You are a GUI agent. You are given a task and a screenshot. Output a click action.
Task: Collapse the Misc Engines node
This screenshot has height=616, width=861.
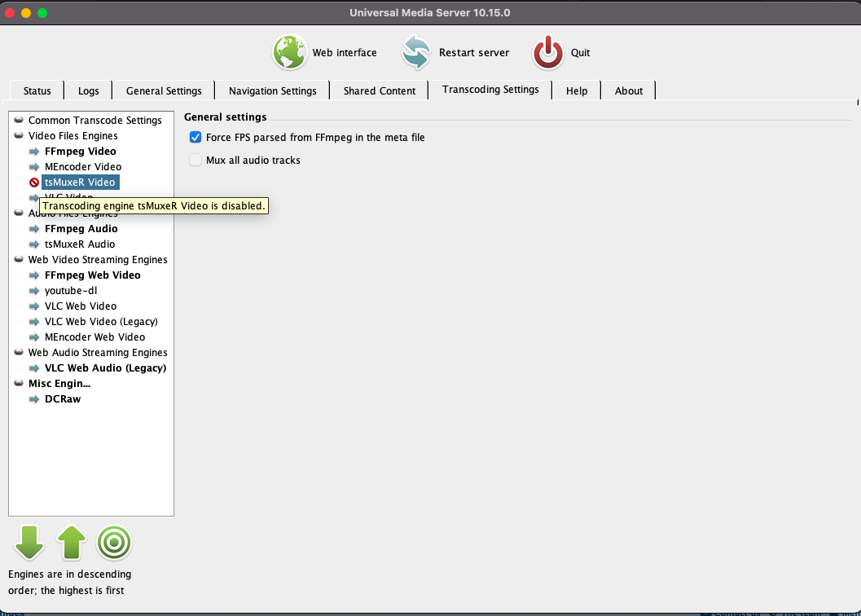pos(19,383)
